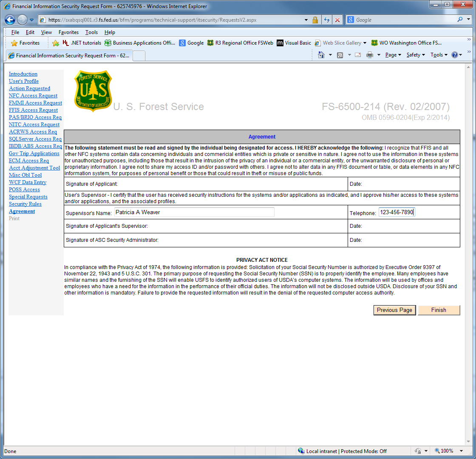The image size is (476, 459).
Task: Open the address bar URL history dropdown
Action: [306, 20]
